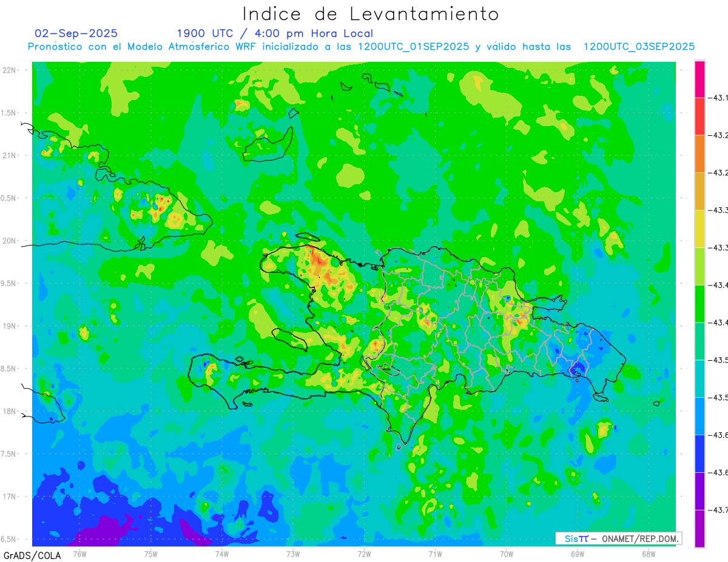Screen dimensions: 728x562
Task: Click the "69W" longitude label
Action: (x=578, y=554)
